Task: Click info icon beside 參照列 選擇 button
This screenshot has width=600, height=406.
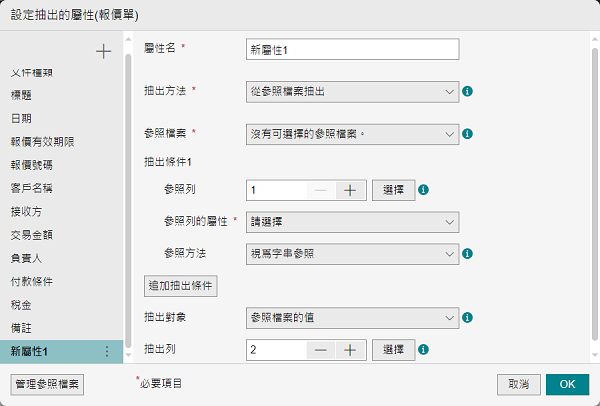Action: (424, 189)
